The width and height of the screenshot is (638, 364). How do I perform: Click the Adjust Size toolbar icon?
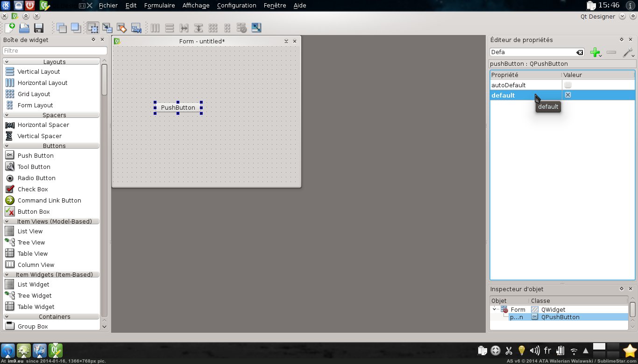[256, 28]
